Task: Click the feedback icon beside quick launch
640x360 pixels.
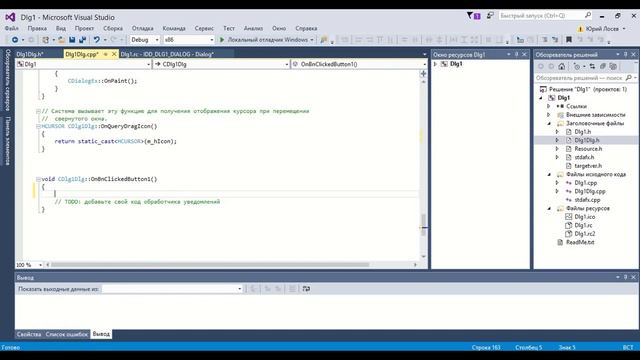Action: coord(490,16)
